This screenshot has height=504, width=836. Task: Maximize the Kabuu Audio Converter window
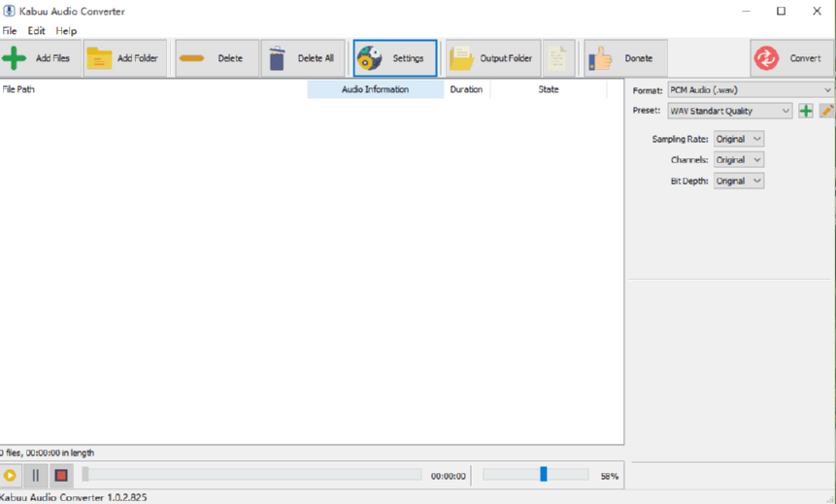(781, 11)
